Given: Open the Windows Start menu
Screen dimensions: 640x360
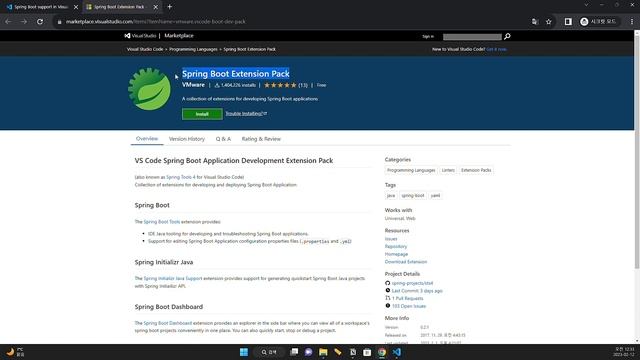Looking at the screenshot, I should point(244,352).
